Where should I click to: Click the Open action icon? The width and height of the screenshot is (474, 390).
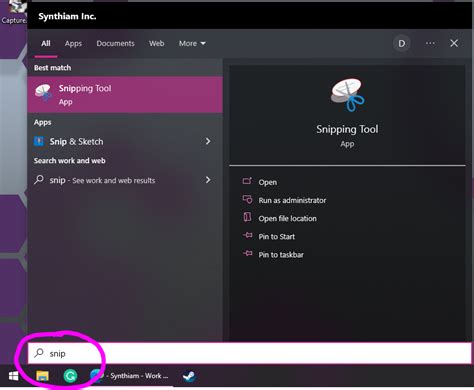247,181
